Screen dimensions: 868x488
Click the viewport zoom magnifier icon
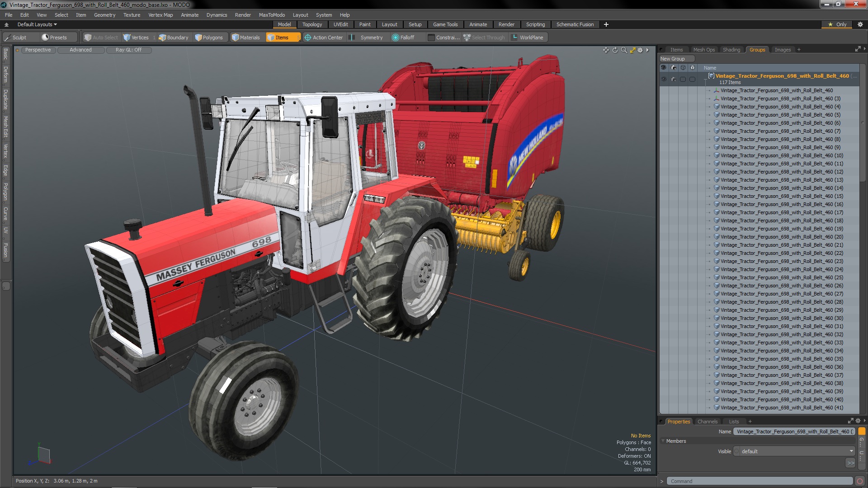(624, 50)
